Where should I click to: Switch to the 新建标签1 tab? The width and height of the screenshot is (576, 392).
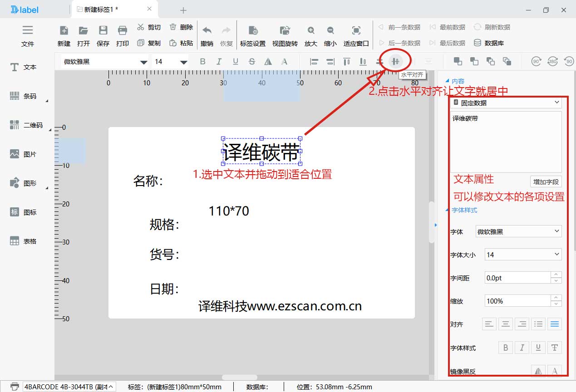coord(103,10)
